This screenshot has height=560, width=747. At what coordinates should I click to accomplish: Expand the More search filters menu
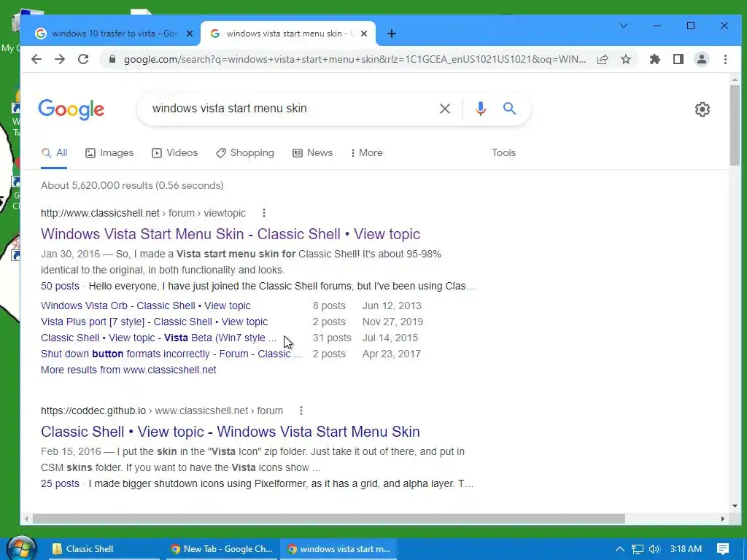click(x=366, y=153)
